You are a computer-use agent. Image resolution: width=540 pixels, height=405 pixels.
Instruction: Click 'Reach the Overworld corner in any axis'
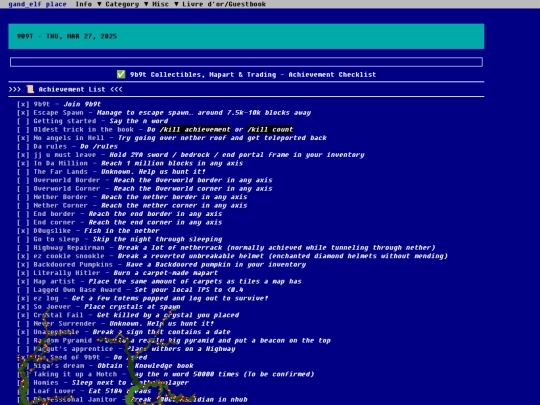193,188
